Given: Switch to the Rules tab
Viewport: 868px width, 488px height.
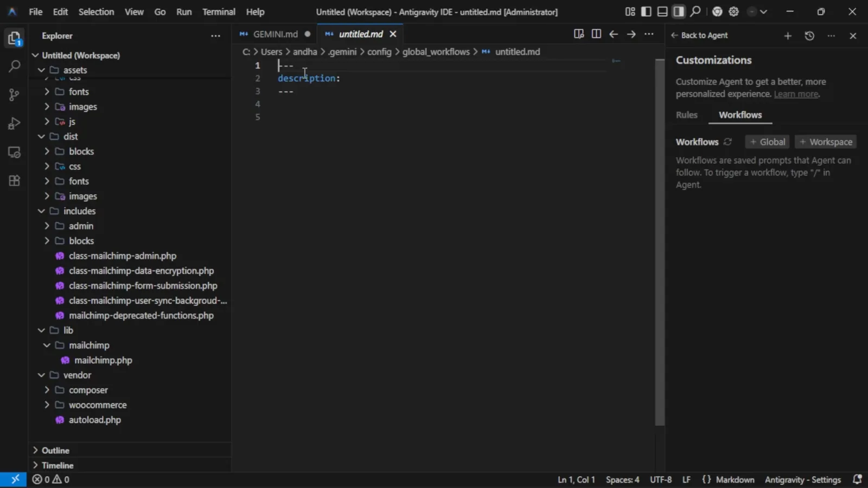Looking at the screenshot, I should click(x=686, y=115).
